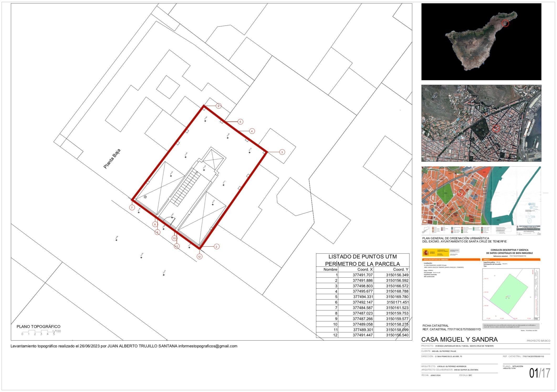Click the sheet number 01/17

[540, 373]
